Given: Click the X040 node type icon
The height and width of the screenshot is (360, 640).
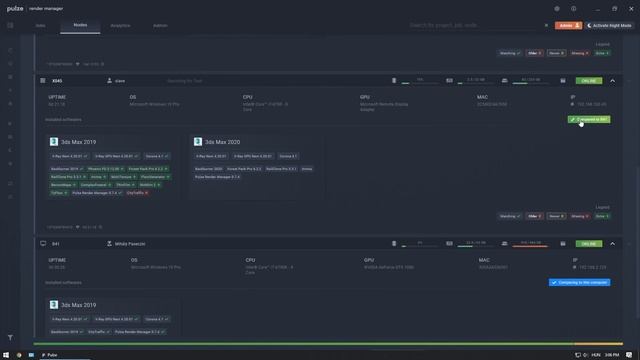Looking at the screenshot, I should pos(43,81).
